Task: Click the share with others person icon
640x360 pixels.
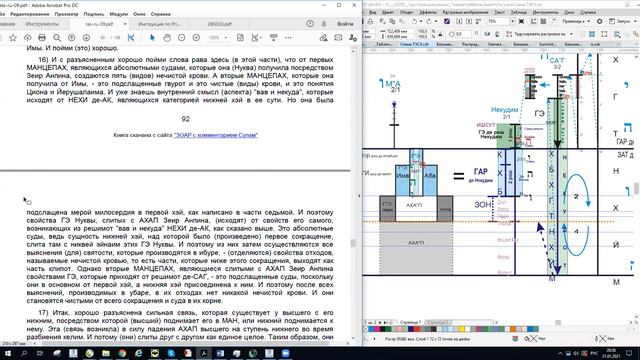Action: tap(353, 38)
